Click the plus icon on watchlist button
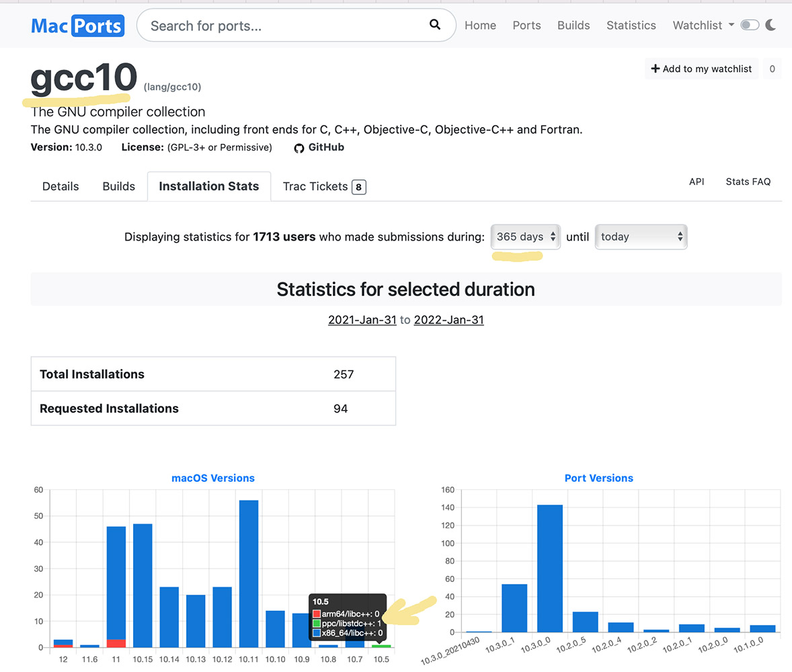The image size is (792, 672). 655,68
